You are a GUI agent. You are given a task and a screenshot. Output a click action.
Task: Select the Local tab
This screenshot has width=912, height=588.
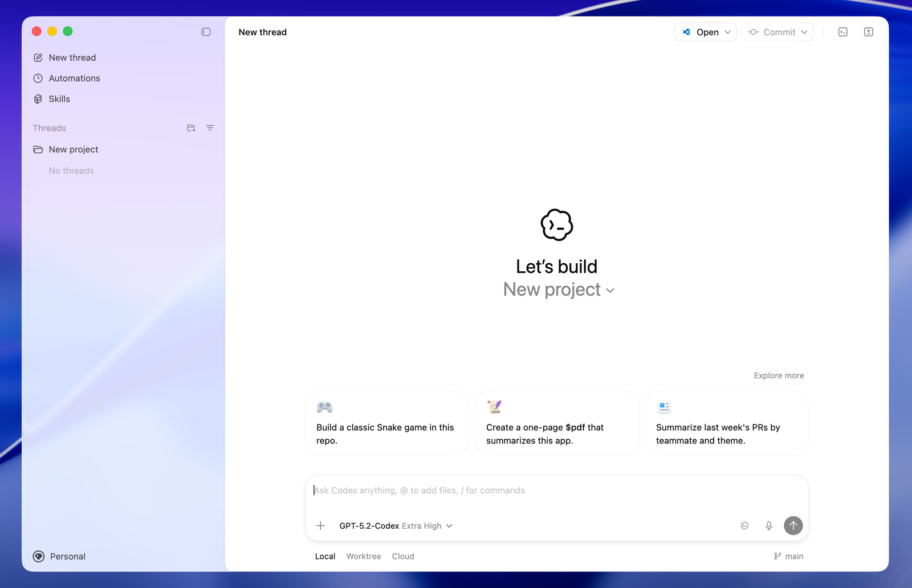pyautogui.click(x=325, y=556)
